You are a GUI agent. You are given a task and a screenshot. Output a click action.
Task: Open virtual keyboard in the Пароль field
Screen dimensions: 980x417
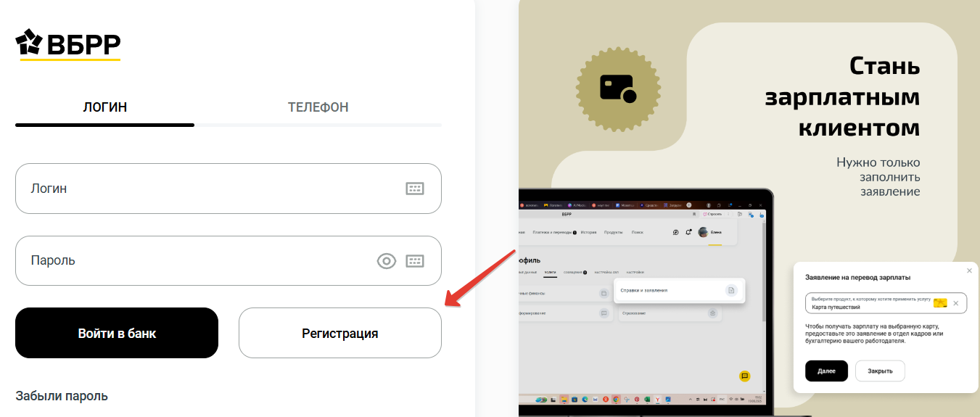coord(414,261)
